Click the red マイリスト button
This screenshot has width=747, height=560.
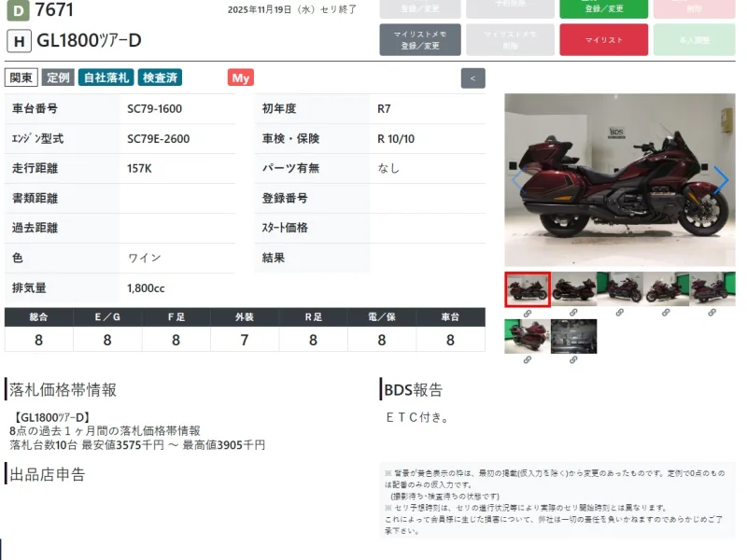tap(603, 40)
